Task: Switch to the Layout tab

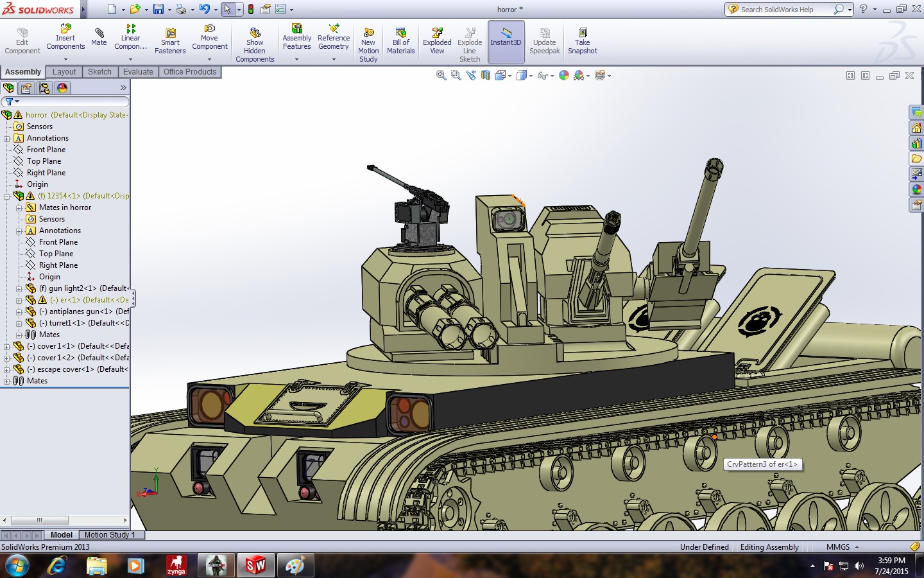Action: point(64,72)
